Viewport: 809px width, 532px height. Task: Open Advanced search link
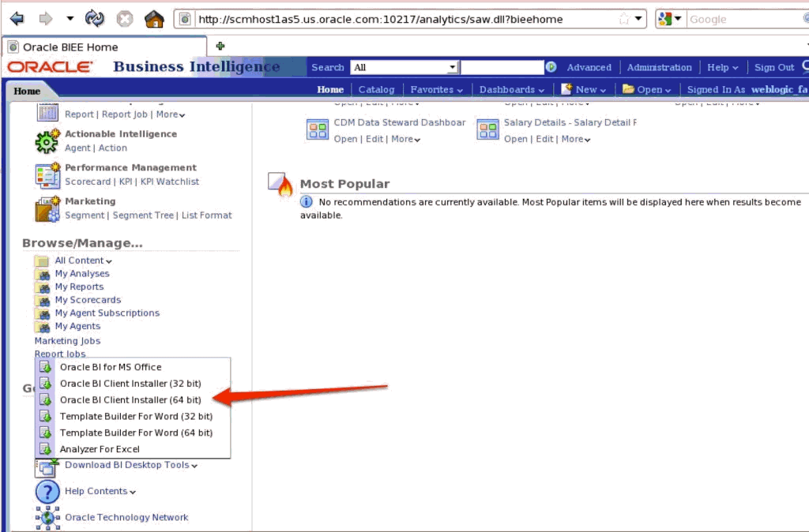click(x=589, y=68)
